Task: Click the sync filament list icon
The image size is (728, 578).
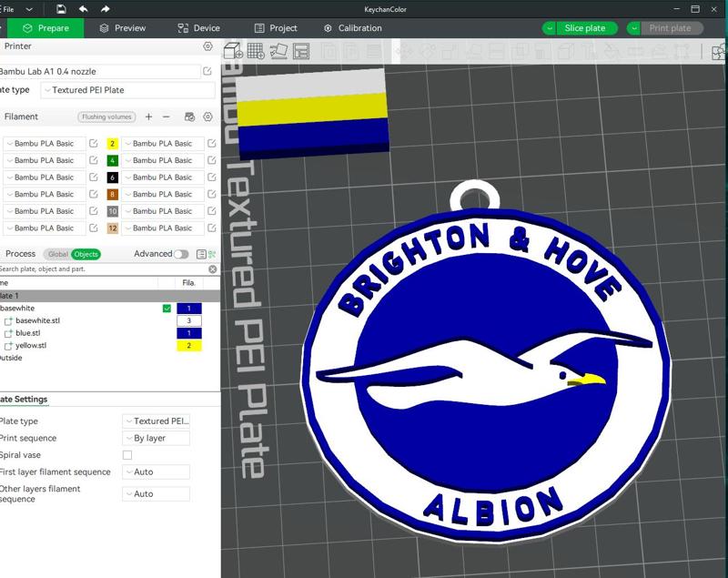Action: pos(187,117)
